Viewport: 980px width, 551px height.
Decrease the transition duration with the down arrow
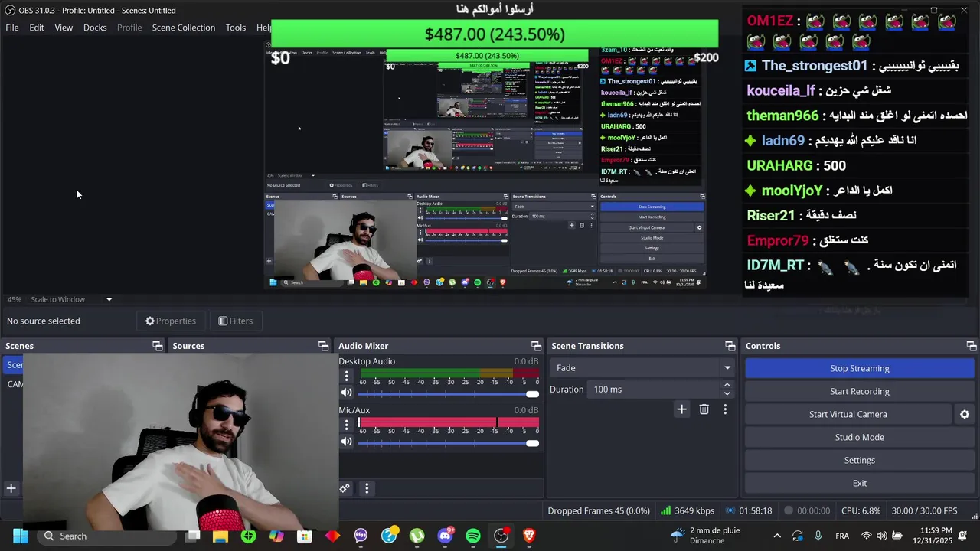coord(727,394)
